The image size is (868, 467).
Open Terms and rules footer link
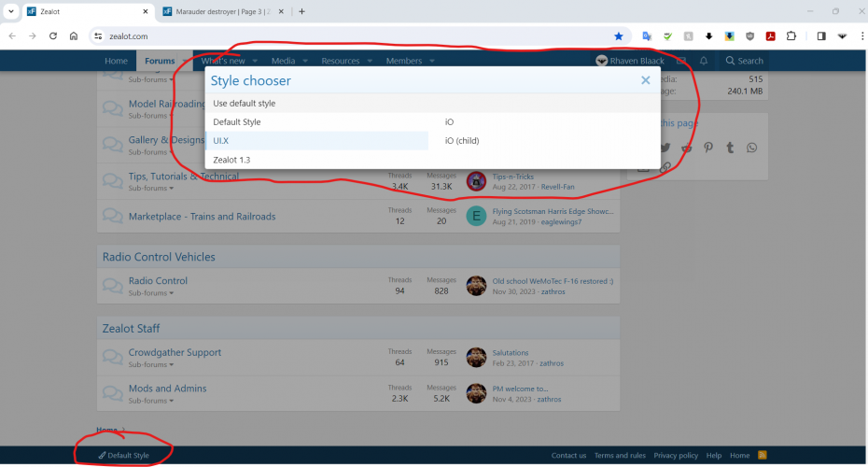pyautogui.click(x=620, y=456)
